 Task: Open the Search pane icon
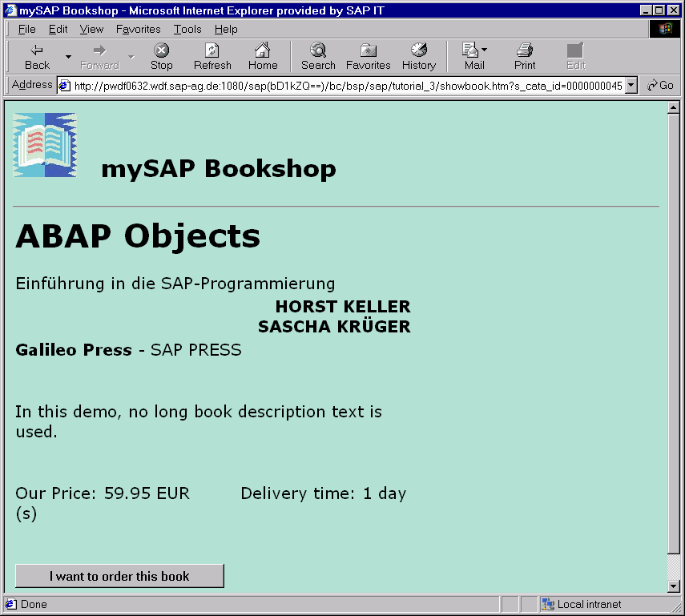(318, 50)
